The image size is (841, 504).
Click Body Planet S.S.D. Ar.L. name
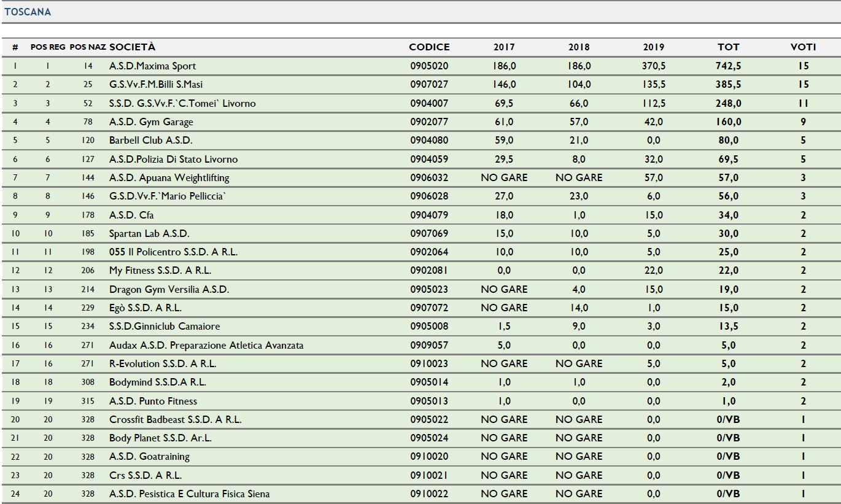click(x=160, y=438)
